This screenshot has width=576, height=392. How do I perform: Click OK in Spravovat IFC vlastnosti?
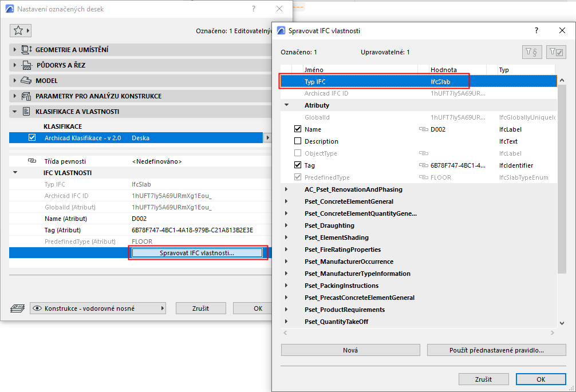coord(541,379)
